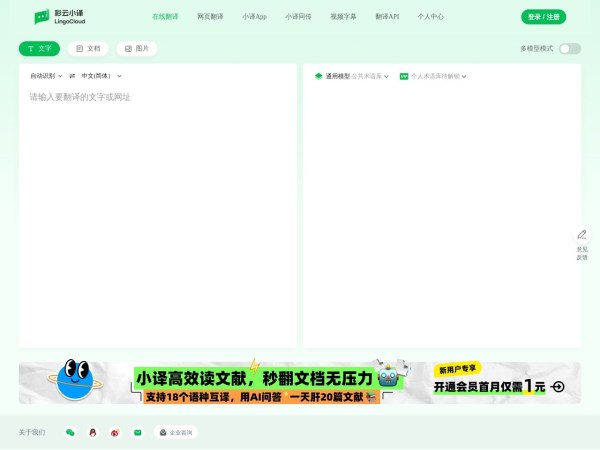Open the 中文(简体) target language dropdown

click(x=101, y=76)
